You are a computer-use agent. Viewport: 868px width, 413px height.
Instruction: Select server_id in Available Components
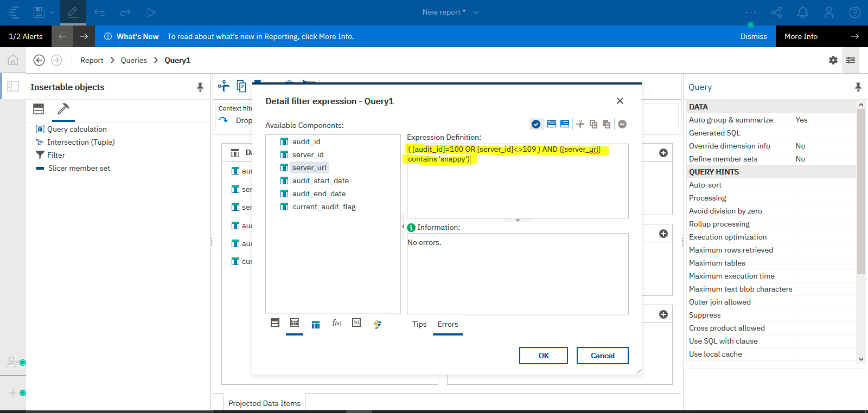[x=308, y=154]
